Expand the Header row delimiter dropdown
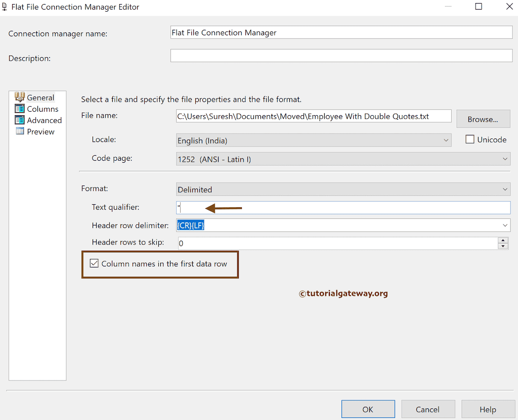 click(504, 225)
